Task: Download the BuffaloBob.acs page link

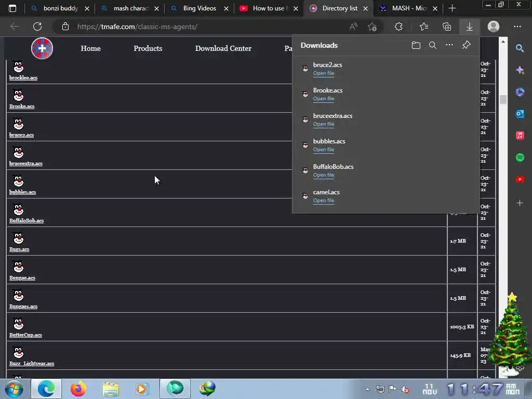Action: click(26, 220)
